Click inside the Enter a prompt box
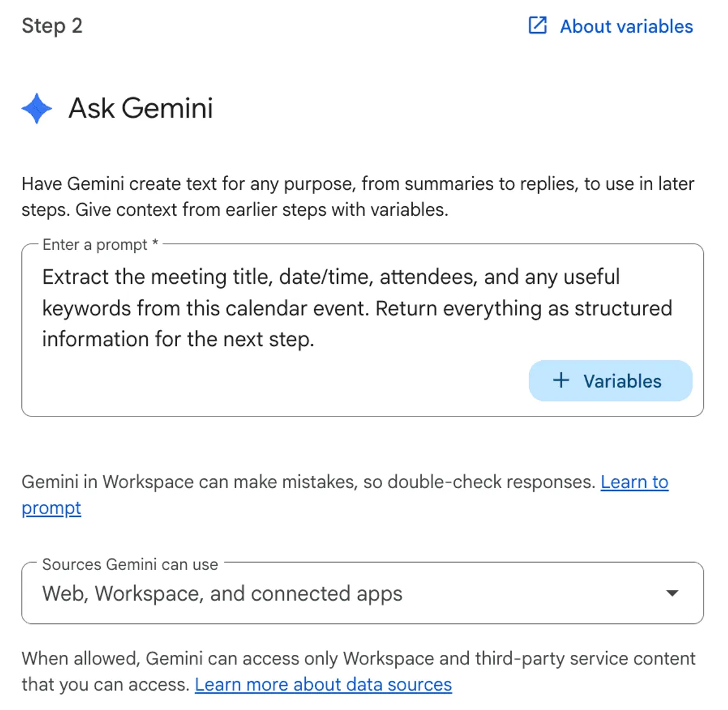The height and width of the screenshot is (710, 728). (273, 376)
